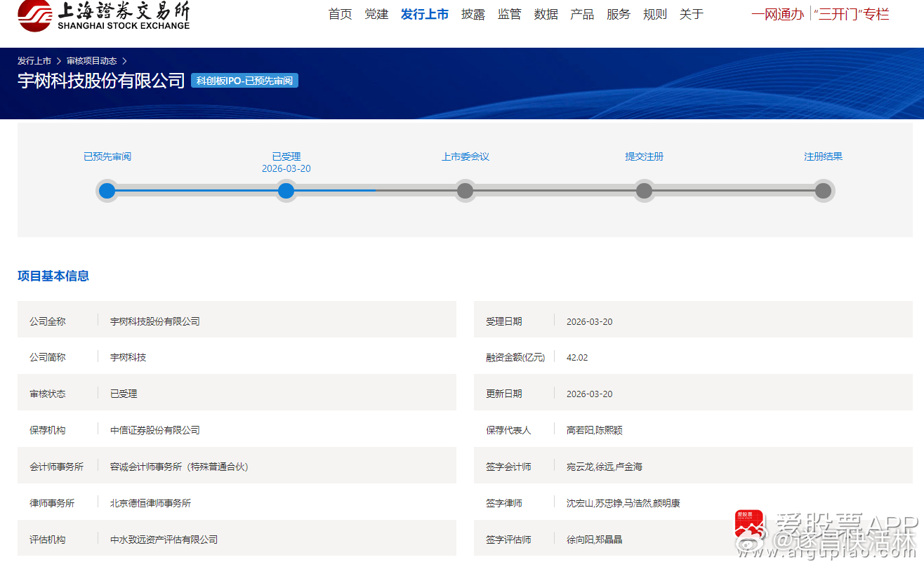This screenshot has width=924, height=562.
Task: Open the 党建 menu item
Action: tap(377, 14)
